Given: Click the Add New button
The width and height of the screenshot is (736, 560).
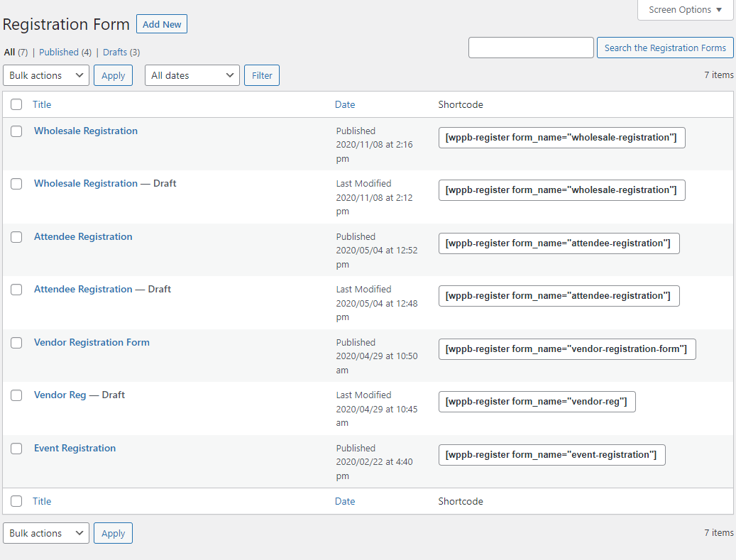Looking at the screenshot, I should pyautogui.click(x=162, y=24).
